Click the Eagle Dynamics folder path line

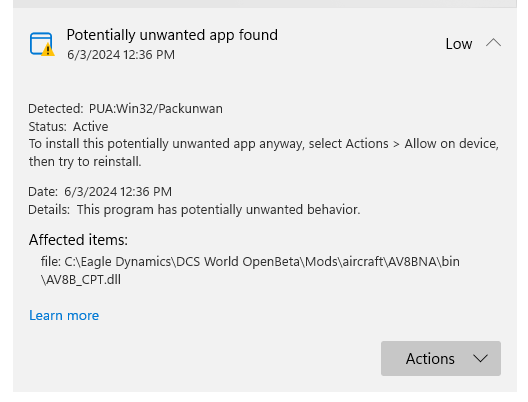(250, 262)
